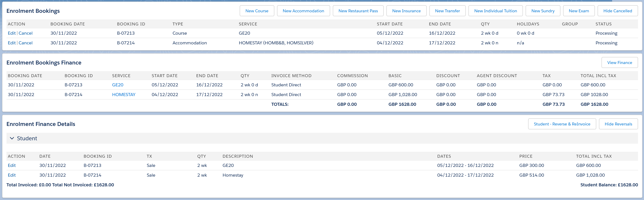
Task: Cancel the B-07214 accommodation booking
Action: tap(25, 43)
